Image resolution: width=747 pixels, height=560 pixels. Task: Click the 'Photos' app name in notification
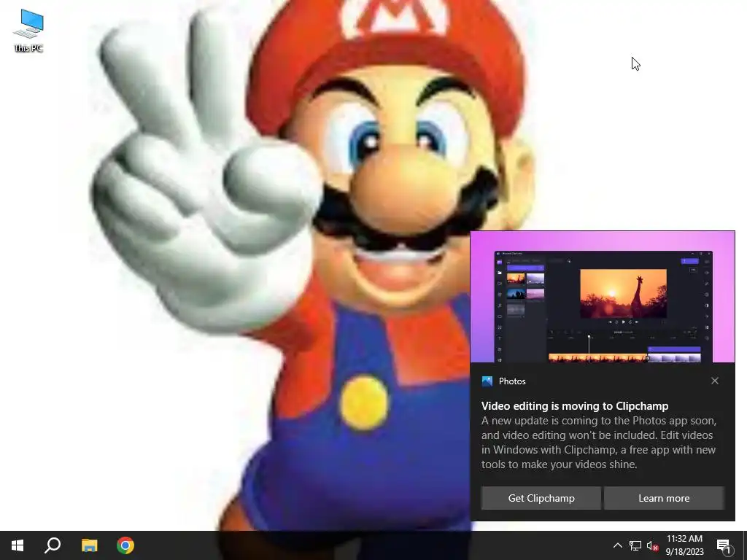point(512,381)
